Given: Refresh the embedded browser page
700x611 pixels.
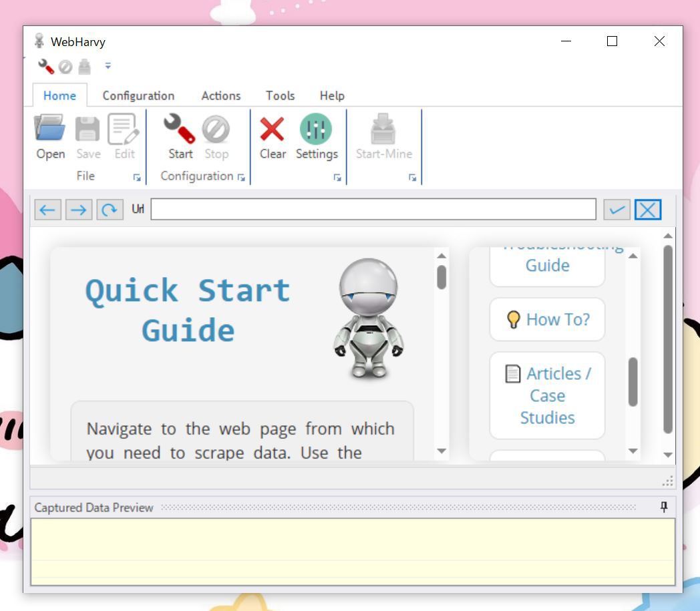Looking at the screenshot, I should click(110, 209).
